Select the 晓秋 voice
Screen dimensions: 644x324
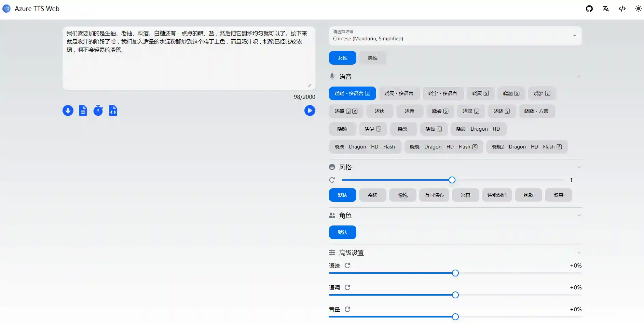(379, 111)
